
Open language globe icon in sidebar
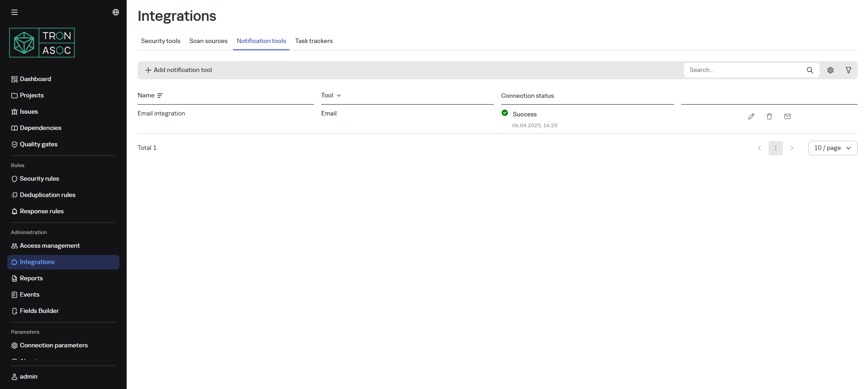pos(116,12)
